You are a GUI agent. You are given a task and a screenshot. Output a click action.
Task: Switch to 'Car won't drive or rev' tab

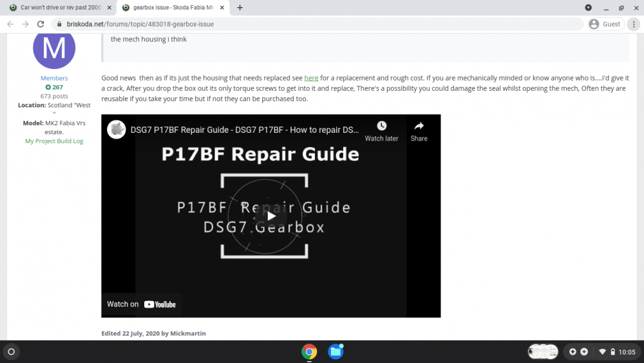coord(61,7)
